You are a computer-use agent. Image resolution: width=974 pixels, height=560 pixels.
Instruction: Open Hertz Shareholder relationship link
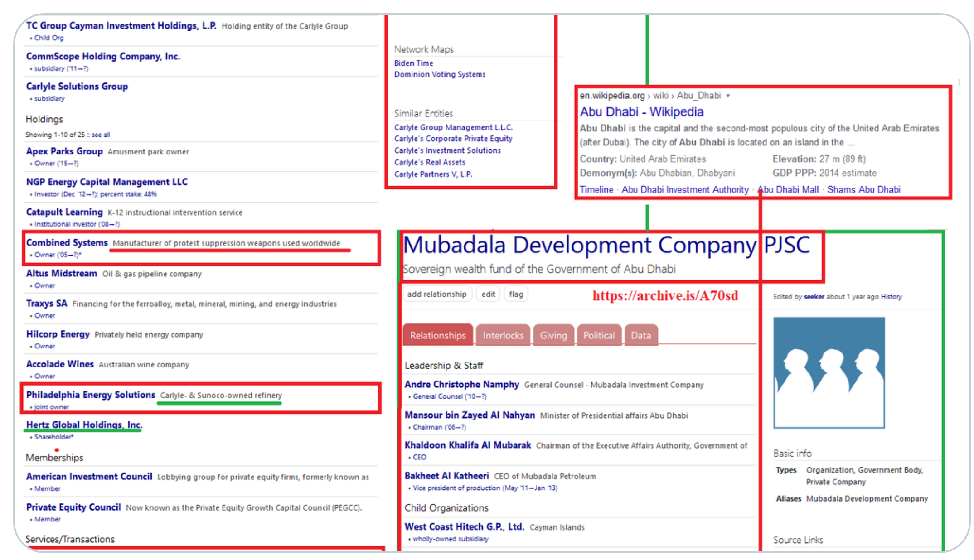(54, 437)
